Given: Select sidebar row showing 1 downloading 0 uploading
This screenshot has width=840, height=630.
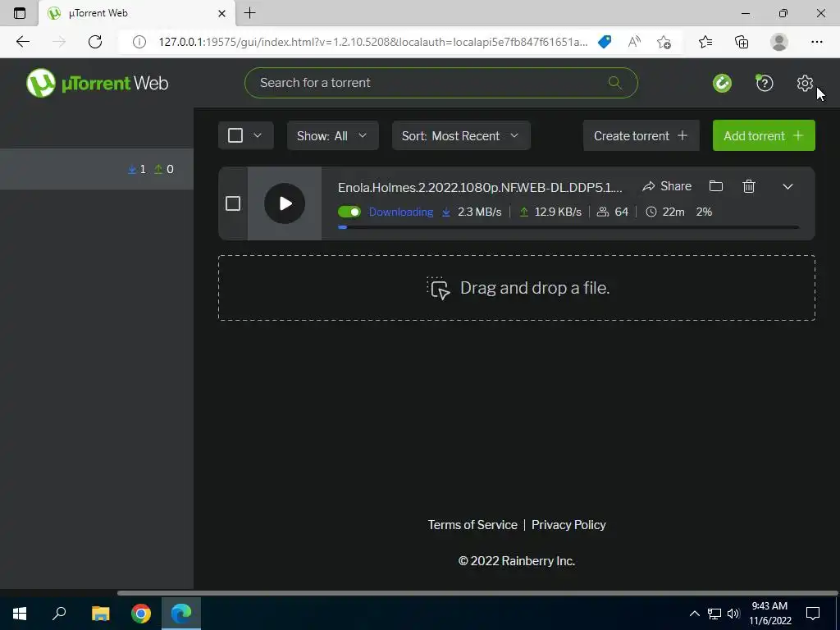Looking at the screenshot, I should [97, 169].
